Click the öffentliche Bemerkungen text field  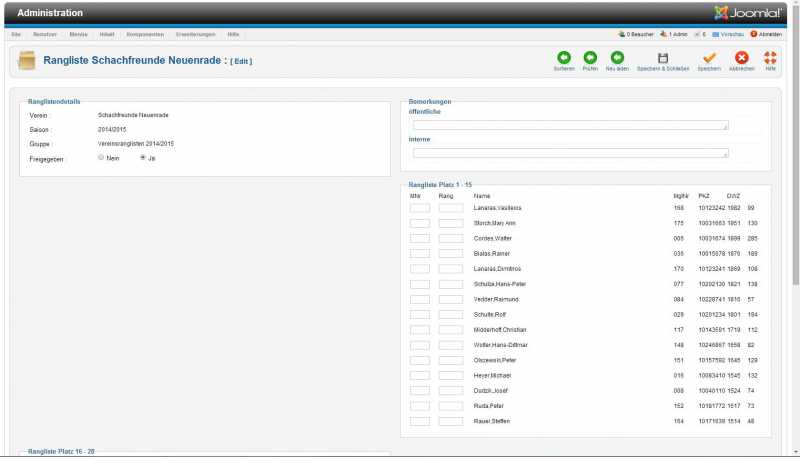570,125
